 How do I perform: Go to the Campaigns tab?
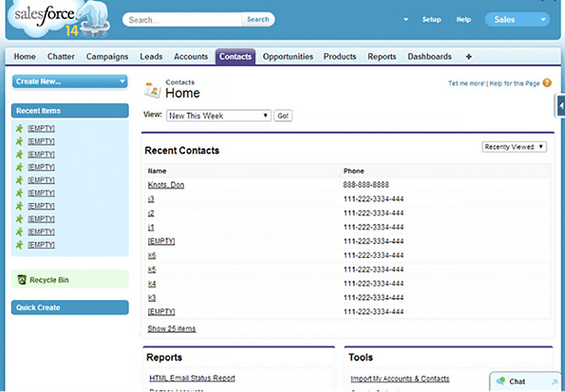click(107, 57)
